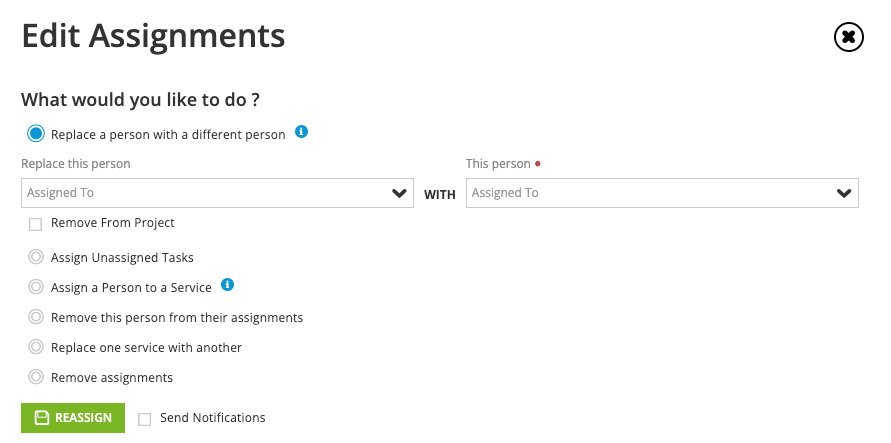Image resolution: width=891 pixels, height=443 pixels.
Task: Click the 'What would you like to do ?' heading
Action: pos(140,99)
